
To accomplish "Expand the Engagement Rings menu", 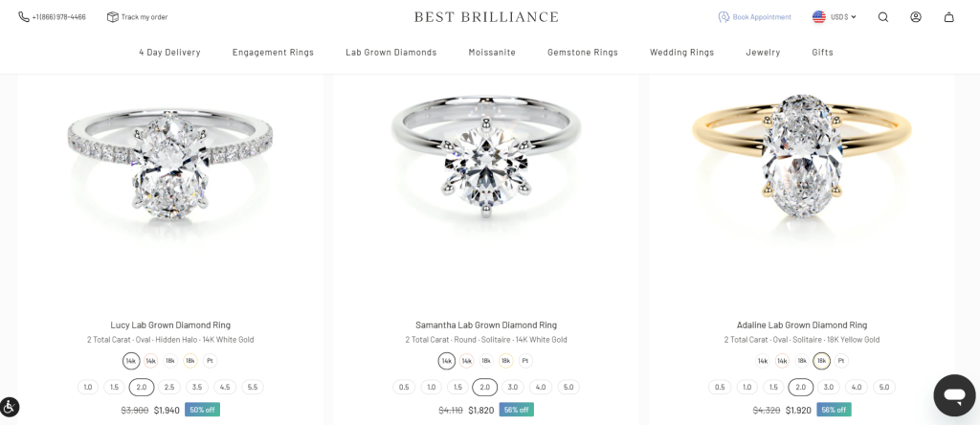I will pyautogui.click(x=273, y=53).
